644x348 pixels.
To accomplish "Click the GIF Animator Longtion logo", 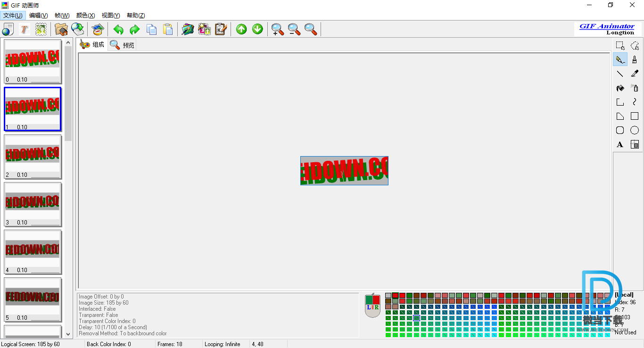I will (x=607, y=29).
